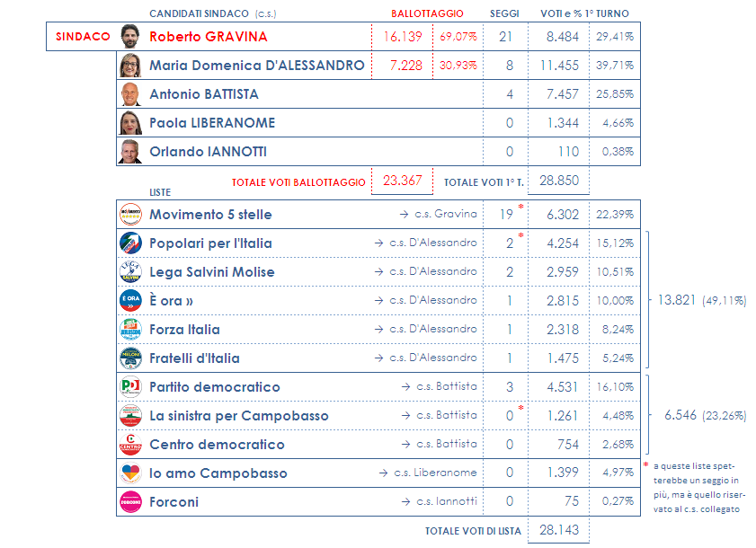This screenshot has width=756, height=548.
Task: Click Antonio Battista's portrait photo
Action: click(x=130, y=94)
